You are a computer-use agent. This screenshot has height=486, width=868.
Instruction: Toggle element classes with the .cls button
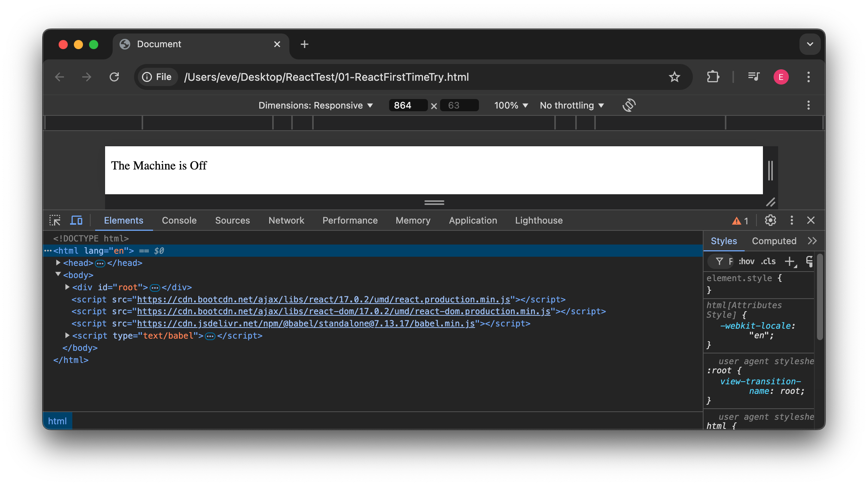pyautogui.click(x=768, y=262)
